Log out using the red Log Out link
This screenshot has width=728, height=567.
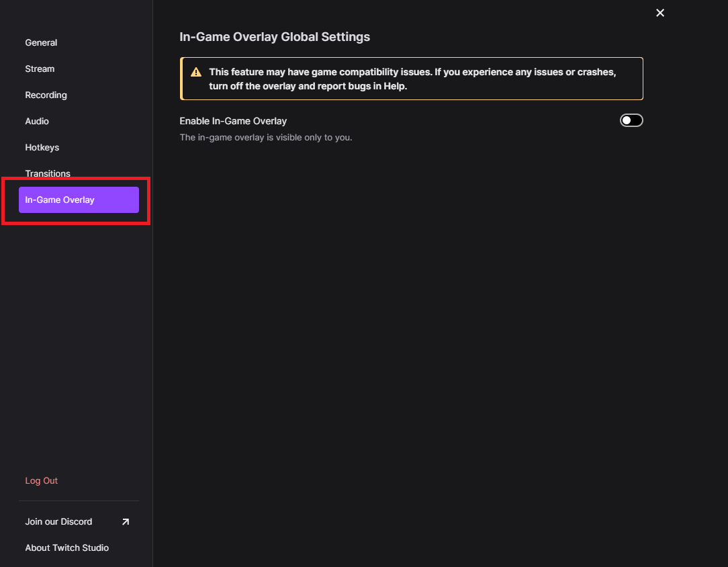pyautogui.click(x=42, y=480)
